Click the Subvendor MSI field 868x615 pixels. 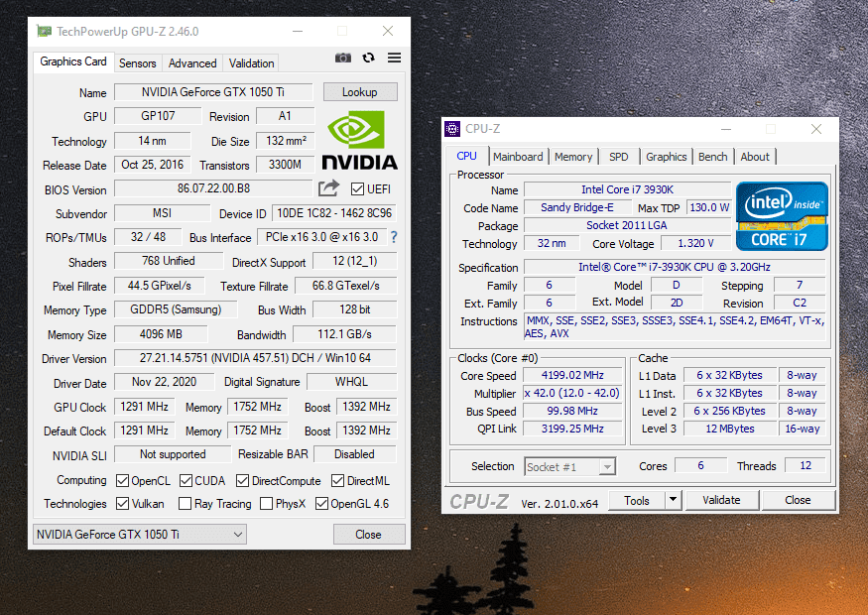[163, 213]
